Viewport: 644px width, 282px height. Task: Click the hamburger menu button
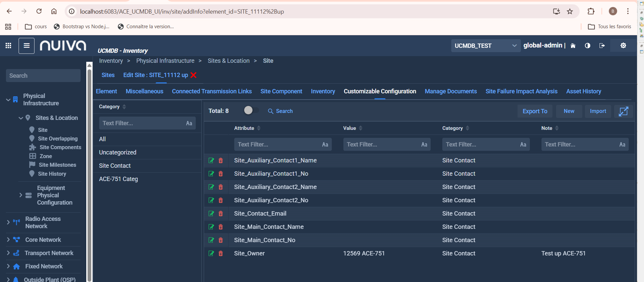(x=27, y=46)
